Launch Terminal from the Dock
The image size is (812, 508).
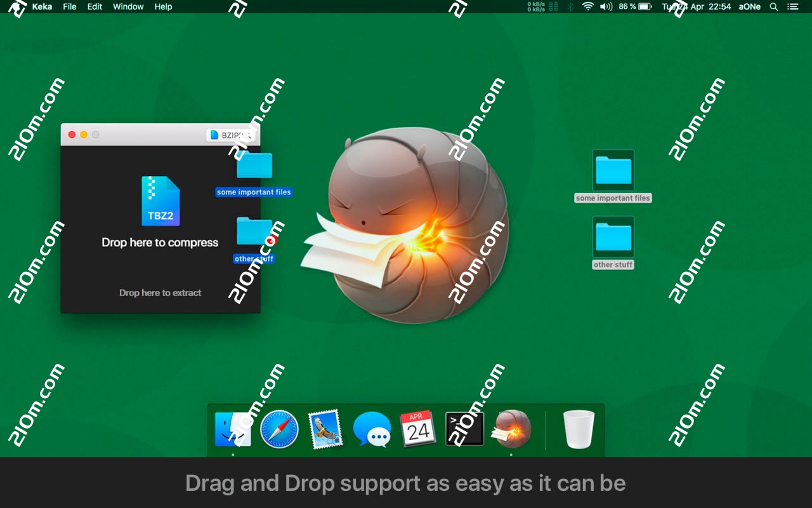click(x=464, y=429)
